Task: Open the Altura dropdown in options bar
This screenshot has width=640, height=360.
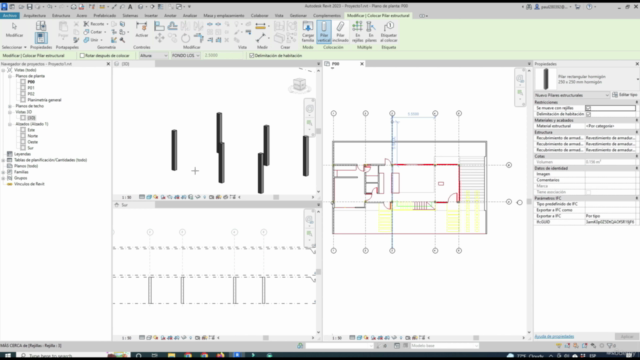Action: click(153, 56)
